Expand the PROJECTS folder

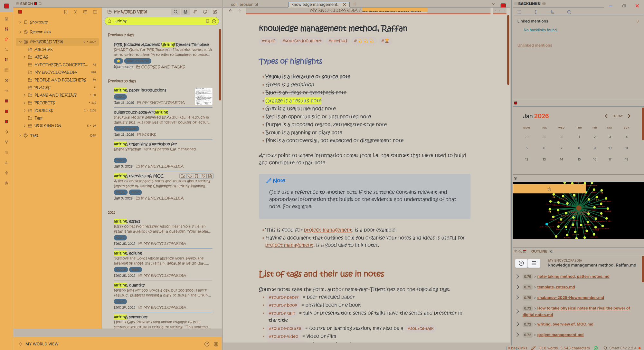point(25,103)
